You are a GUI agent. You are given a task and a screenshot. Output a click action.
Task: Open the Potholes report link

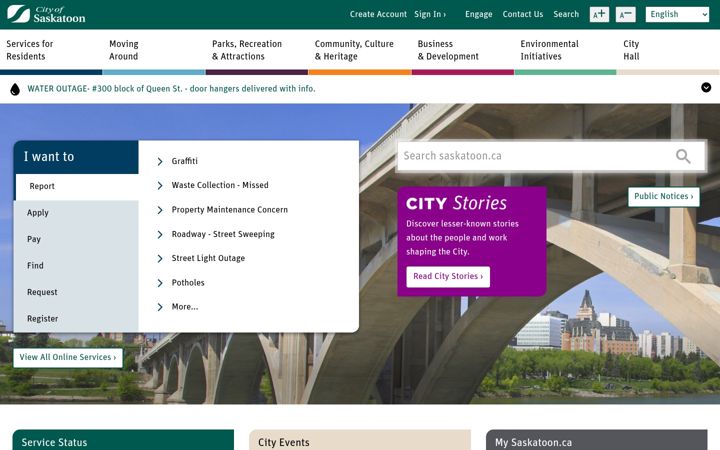[x=188, y=283]
